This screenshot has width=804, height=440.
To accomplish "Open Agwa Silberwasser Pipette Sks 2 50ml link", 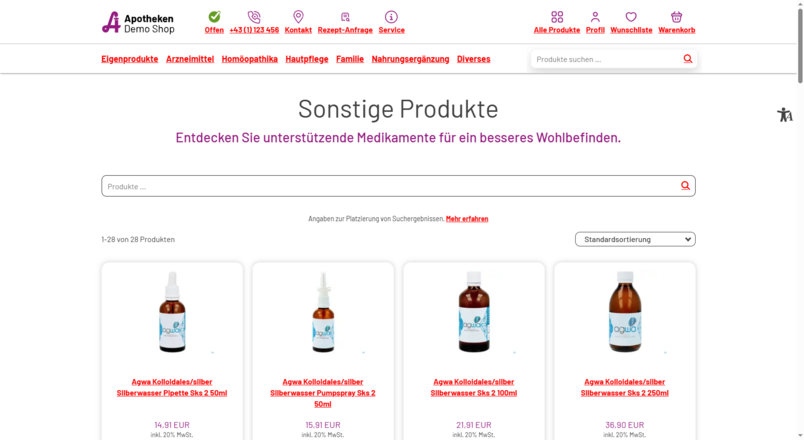I will (x=172, y=387).
